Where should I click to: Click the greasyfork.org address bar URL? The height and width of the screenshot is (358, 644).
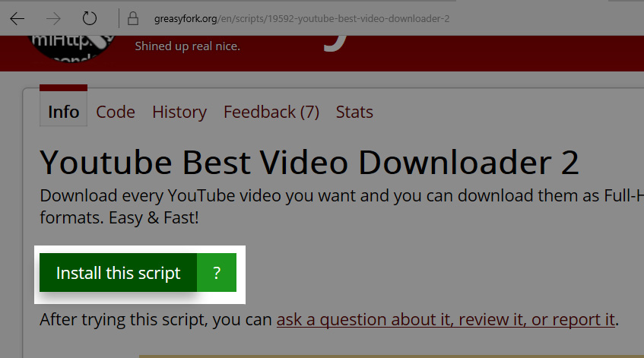tap(301, 19)
